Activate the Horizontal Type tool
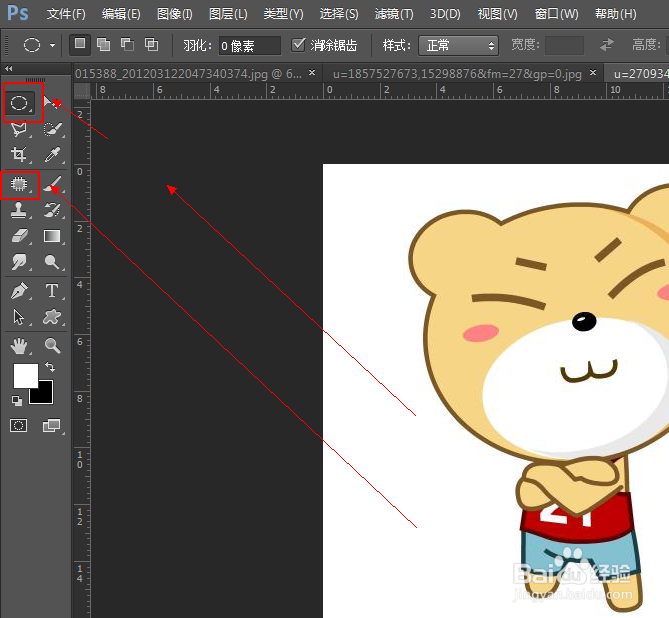The image size is (669, 618). [x=52, y=291]
